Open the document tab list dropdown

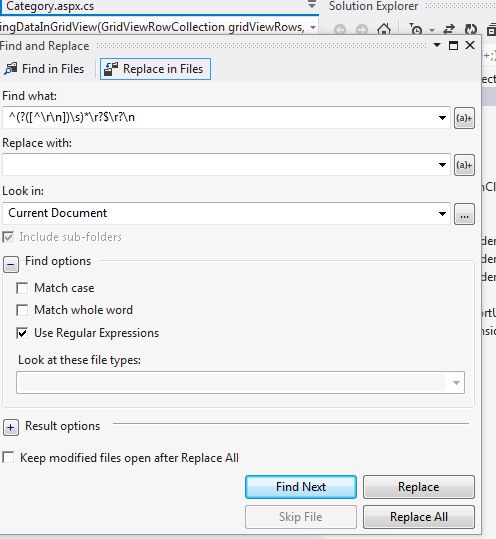(x=312, y=5)
